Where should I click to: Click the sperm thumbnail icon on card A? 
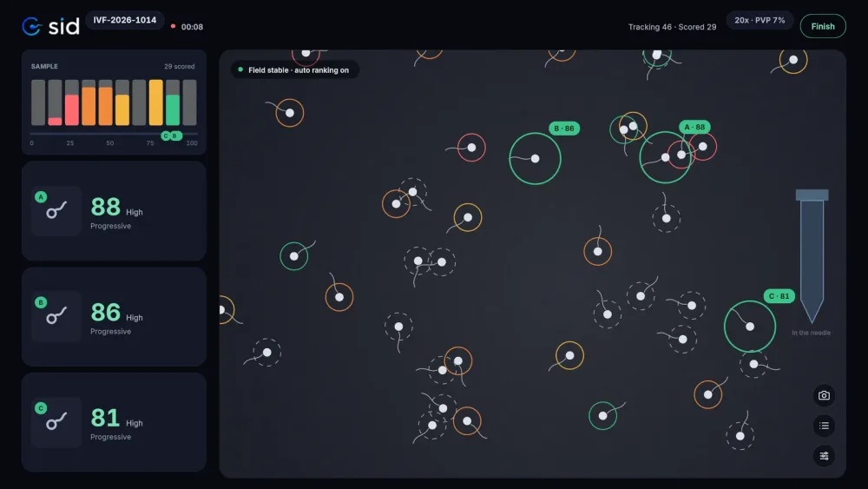56,211
